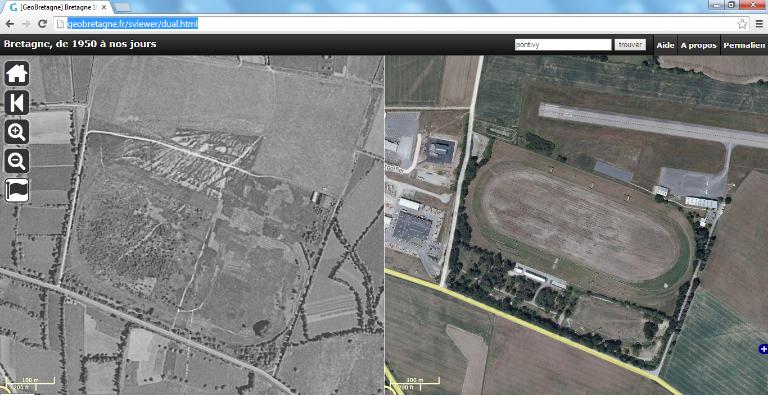The image size is (768, 395).
Task: Zoom in with the magnifier plus icon
Action: [x=17, y=132]
